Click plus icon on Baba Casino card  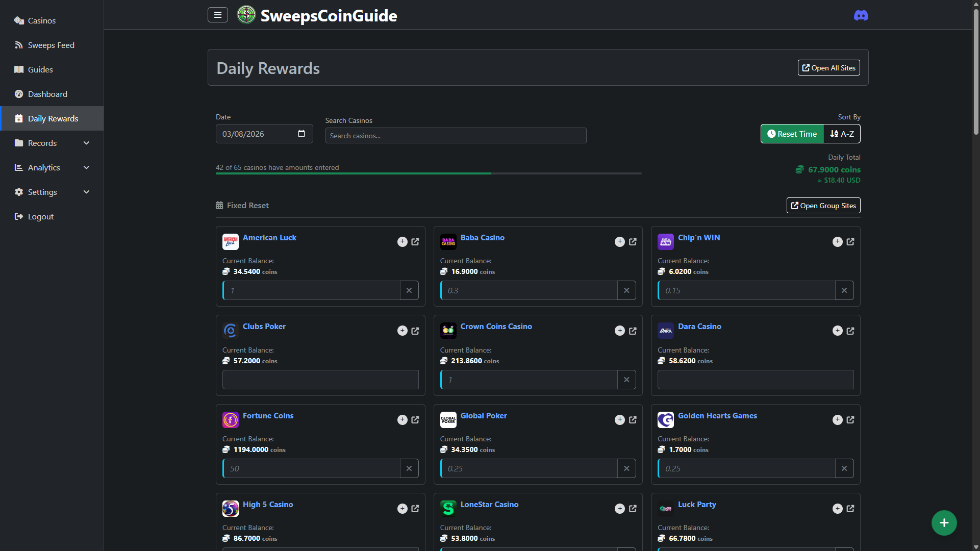619,242
